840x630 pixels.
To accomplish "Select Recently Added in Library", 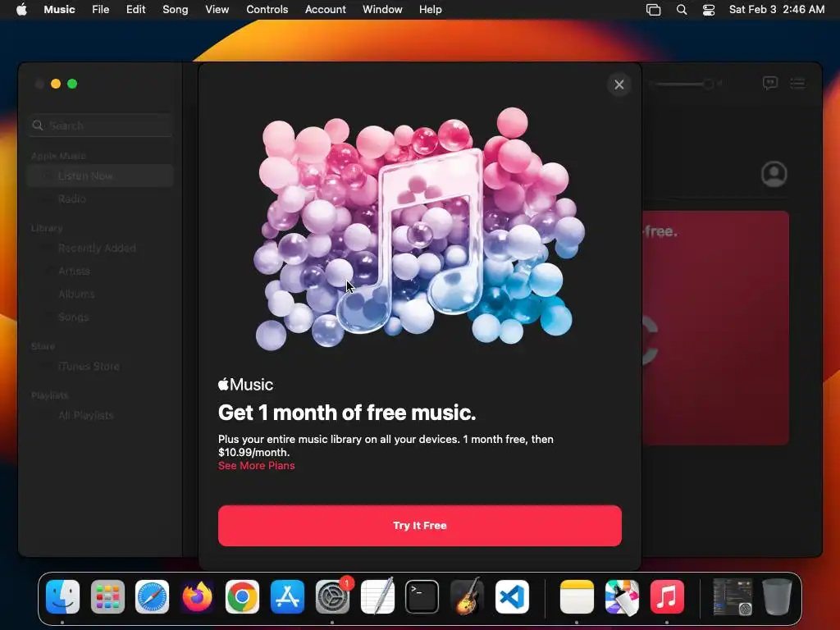I will click(101, 248).
